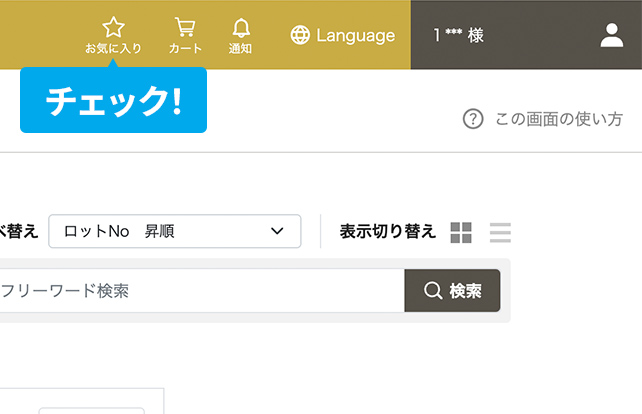Open favorites via the star icon
This screenshot has width=642, height=414.
click(113, 35)
